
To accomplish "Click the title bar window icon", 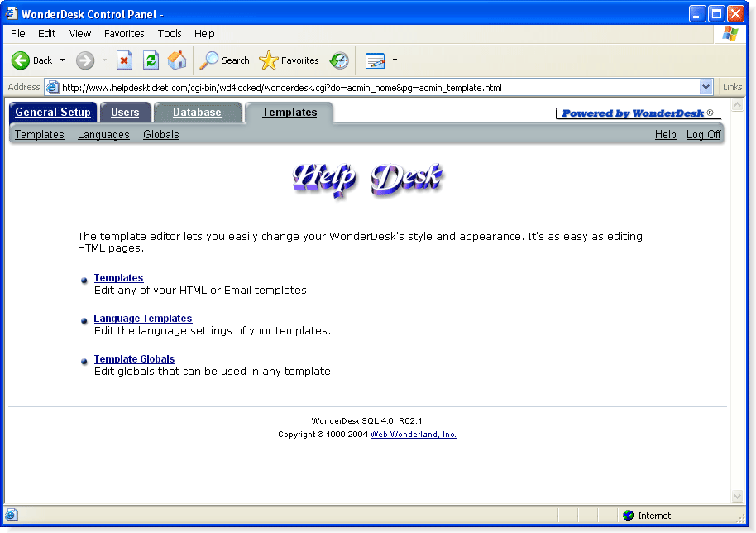I will (x=11, y=13).
